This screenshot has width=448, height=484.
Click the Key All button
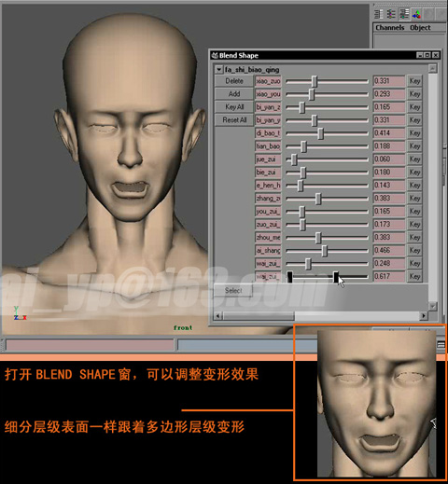pyautogui.click(x=234, y=107)
